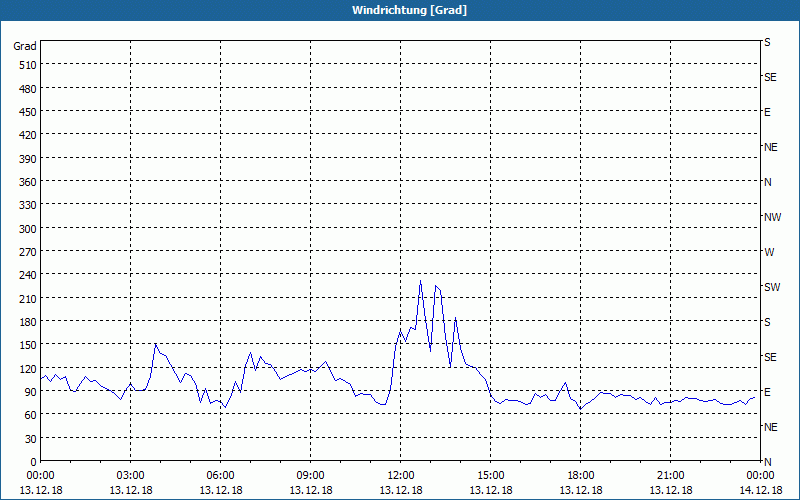Select the 30 y-axis value

31,438
